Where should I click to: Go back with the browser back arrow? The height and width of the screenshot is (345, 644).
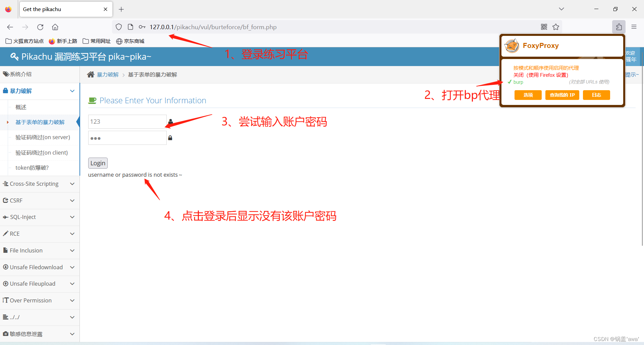coord(10,27)
